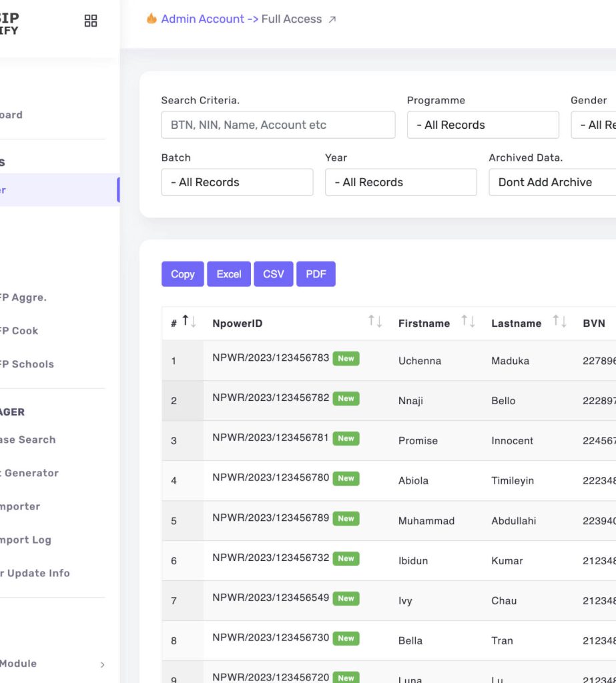The image size is (616, 683).
Task: Export table as CSV
Action: point(273,274)
